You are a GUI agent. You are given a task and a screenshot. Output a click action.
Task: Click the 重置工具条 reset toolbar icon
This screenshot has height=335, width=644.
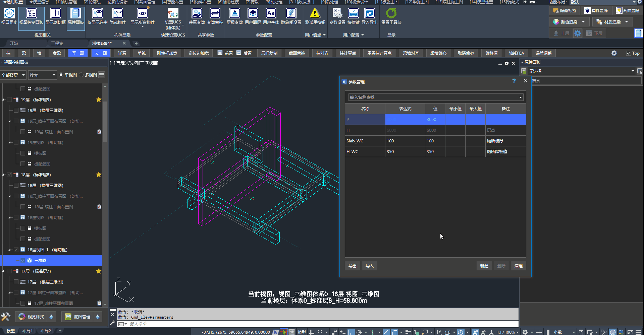(391, 14)
